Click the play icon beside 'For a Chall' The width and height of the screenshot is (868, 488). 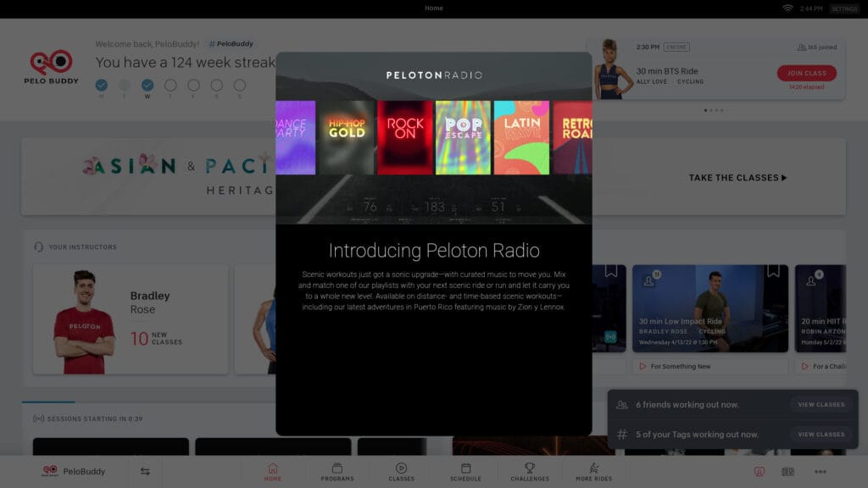pyautogui.click(x=804, y=366)
